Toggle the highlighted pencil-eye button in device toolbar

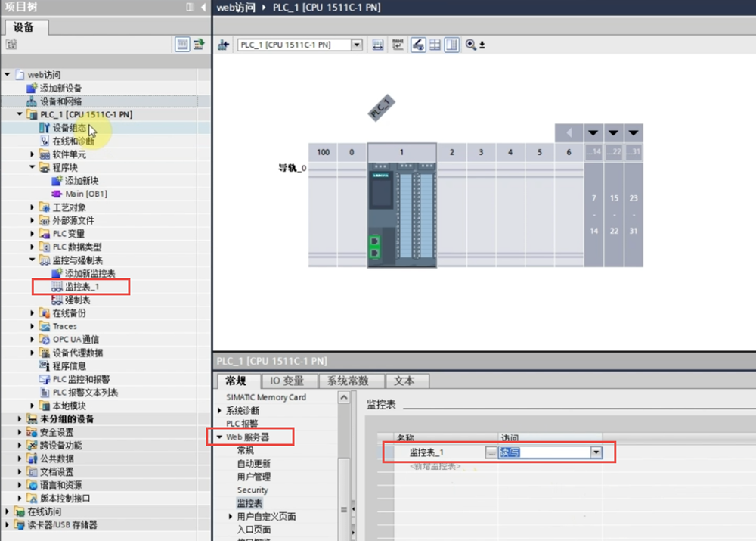click(418, 45)
